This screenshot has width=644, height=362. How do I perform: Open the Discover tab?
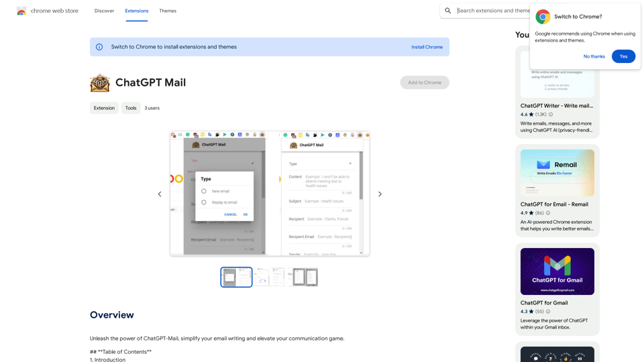[105, 11]
